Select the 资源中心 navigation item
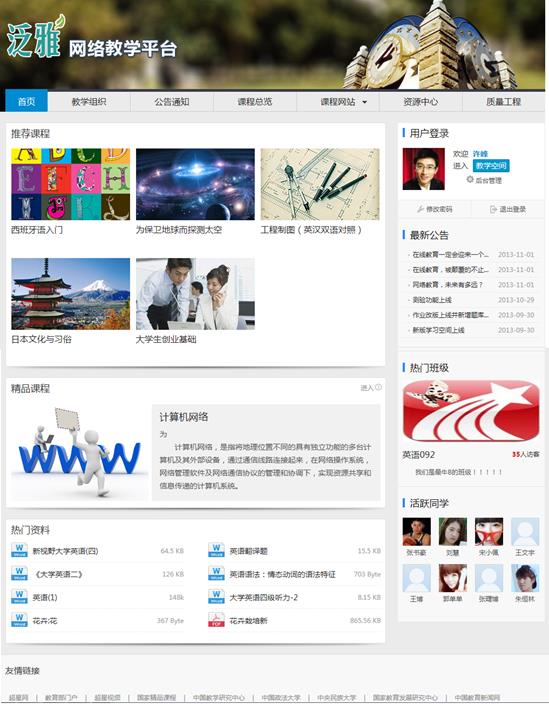 tap(420, 102)
